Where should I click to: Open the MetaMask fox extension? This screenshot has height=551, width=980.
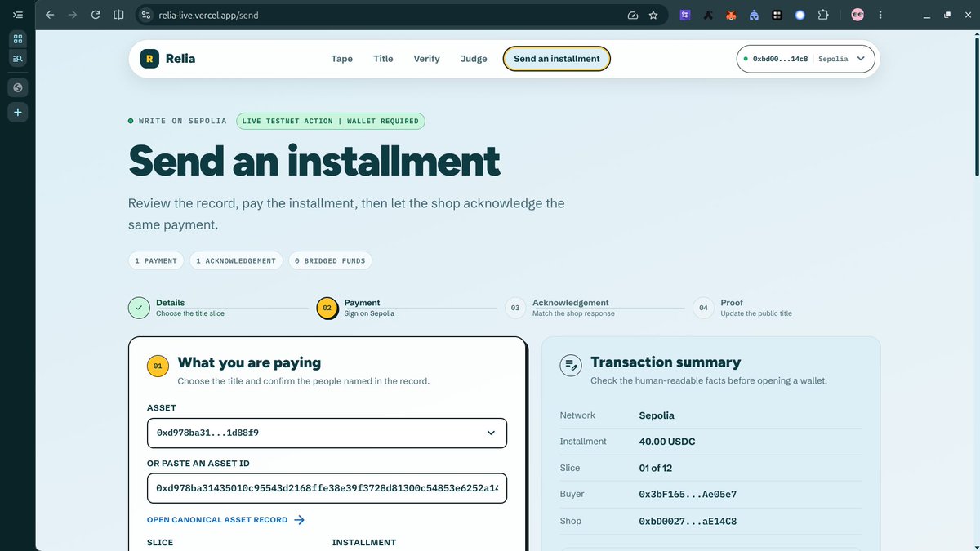point(732,15)
